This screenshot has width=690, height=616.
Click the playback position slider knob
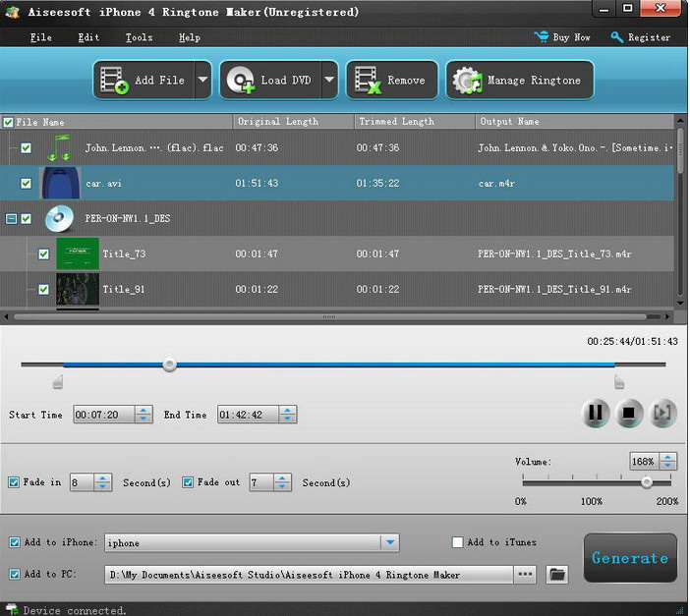pos(169,364)
